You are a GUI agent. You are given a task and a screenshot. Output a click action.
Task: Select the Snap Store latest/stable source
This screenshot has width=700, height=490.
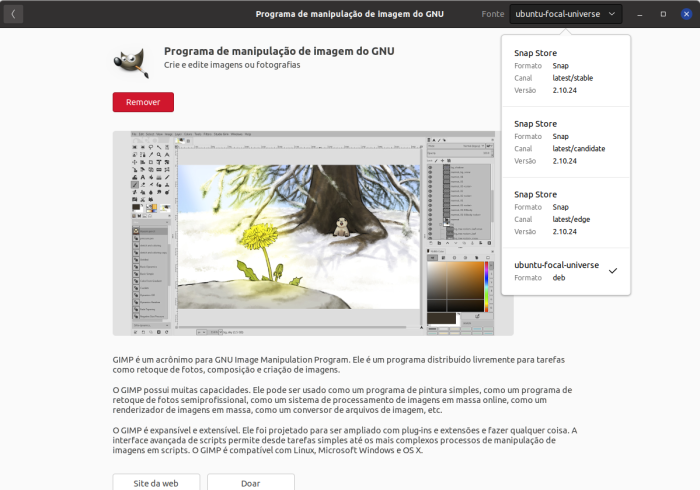point(566,71)
